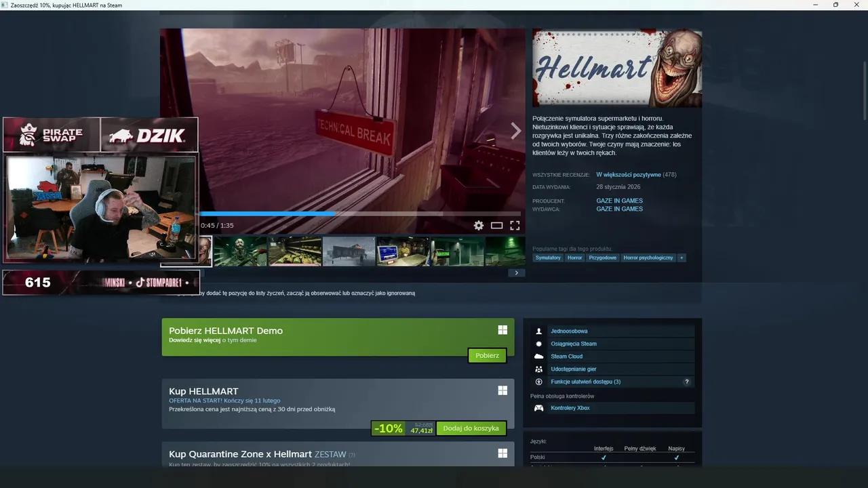Select the snowy building thumbnail
The image size is (868, 488).
[349, 251]
